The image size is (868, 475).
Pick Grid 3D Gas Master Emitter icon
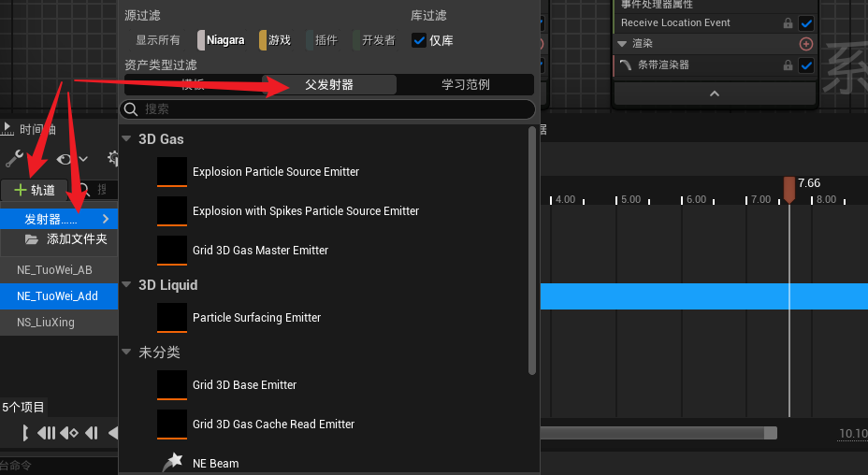coord(171,251)
